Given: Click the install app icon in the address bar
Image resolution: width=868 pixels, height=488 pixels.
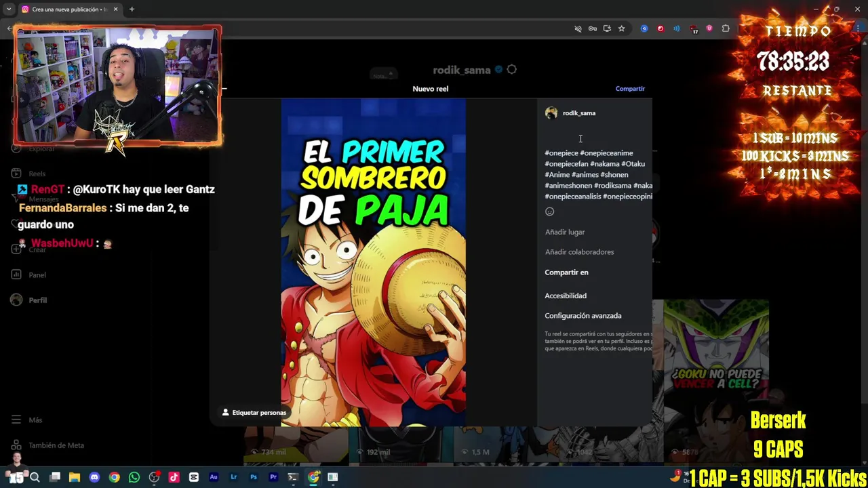Looking at the screenshot, I should [607, 28].
